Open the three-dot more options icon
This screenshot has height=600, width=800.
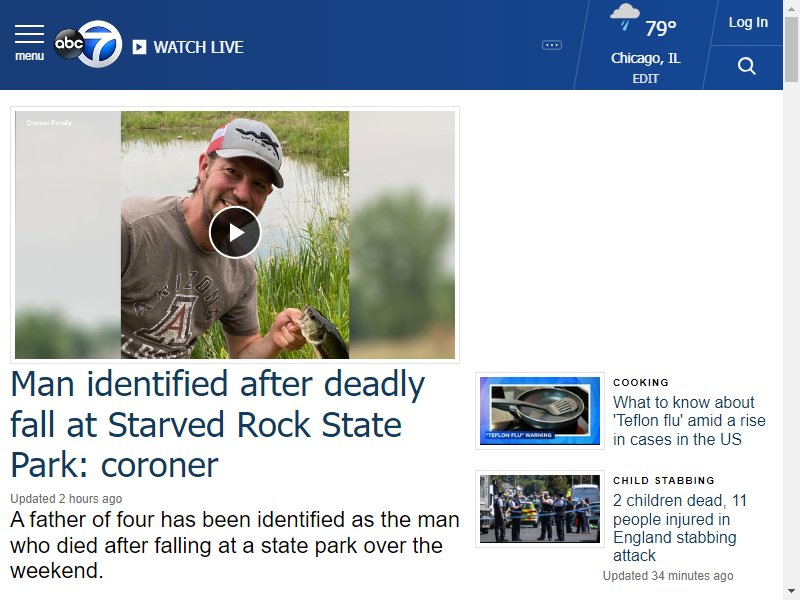coord(552,45)
